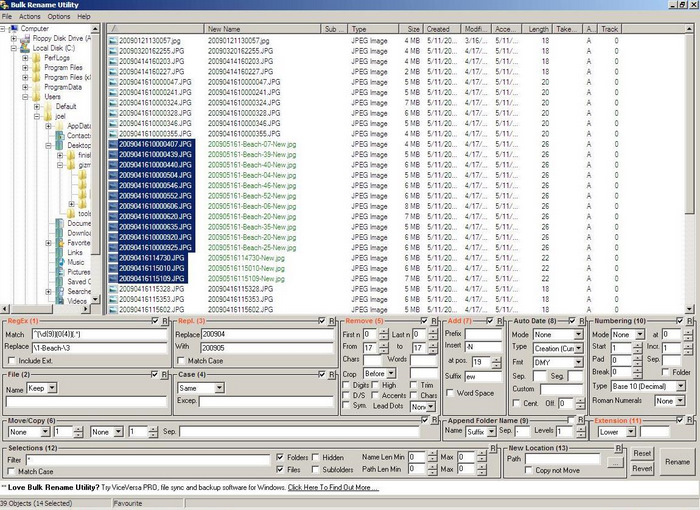Viewport: 700px width, 510px height.
Task: Toggle the Hidden checkbox
Action: 315,457
